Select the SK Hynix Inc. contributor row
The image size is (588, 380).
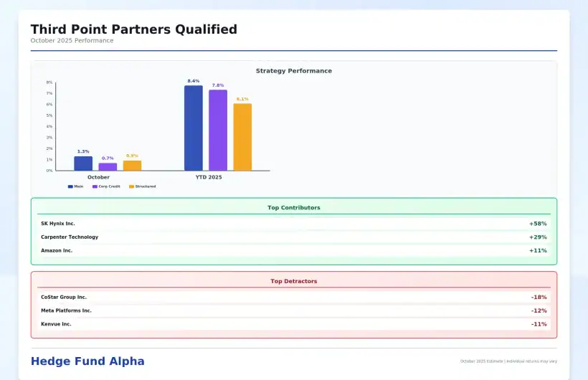tap(293, 224)
